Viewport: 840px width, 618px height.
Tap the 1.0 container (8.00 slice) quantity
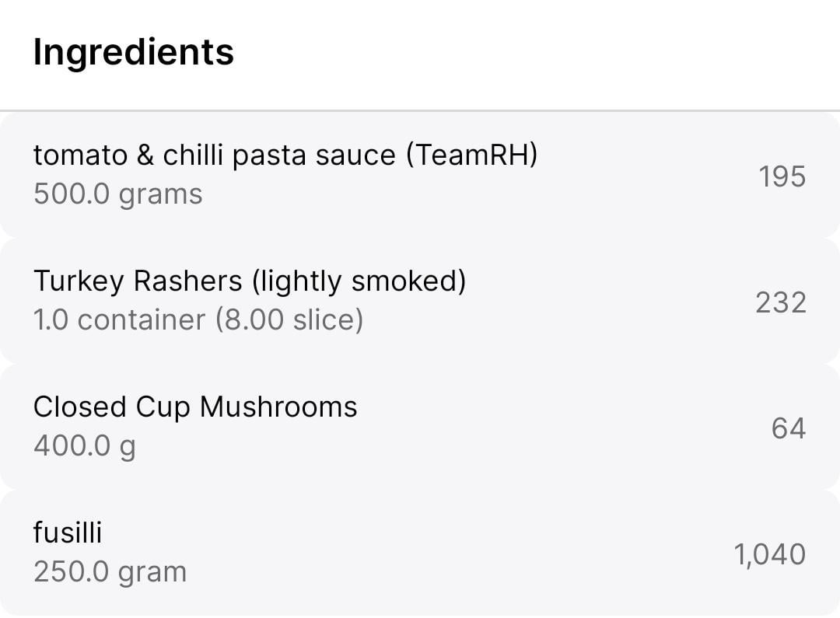pos(198,319)
